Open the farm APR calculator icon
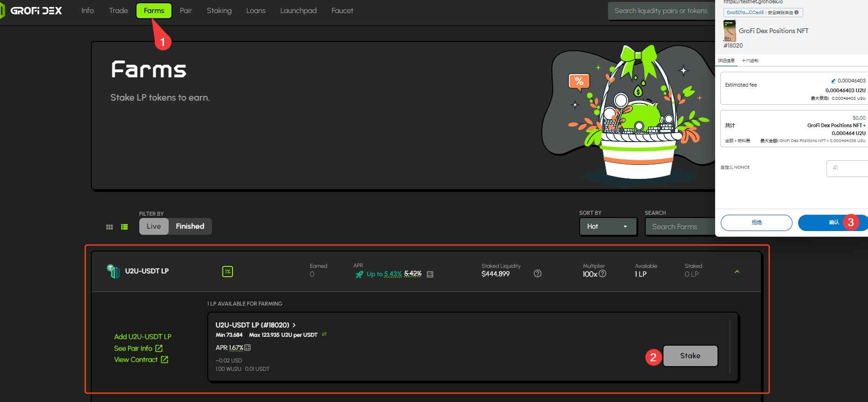Image resolution: width=868 pixels, height=402 pixels. pos(430,274)
